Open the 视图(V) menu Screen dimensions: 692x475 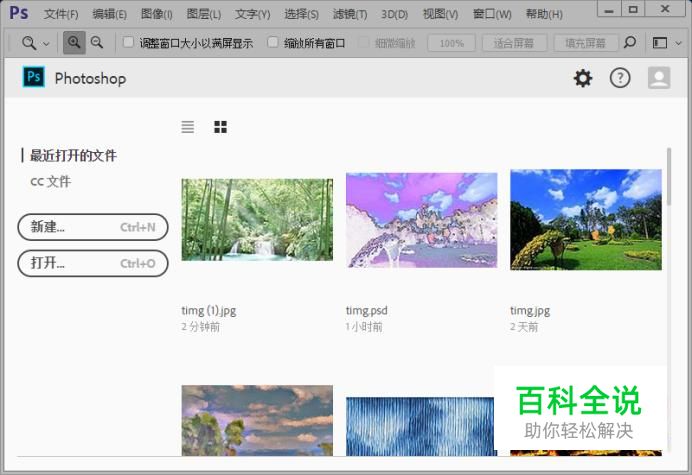click(440, 14)
